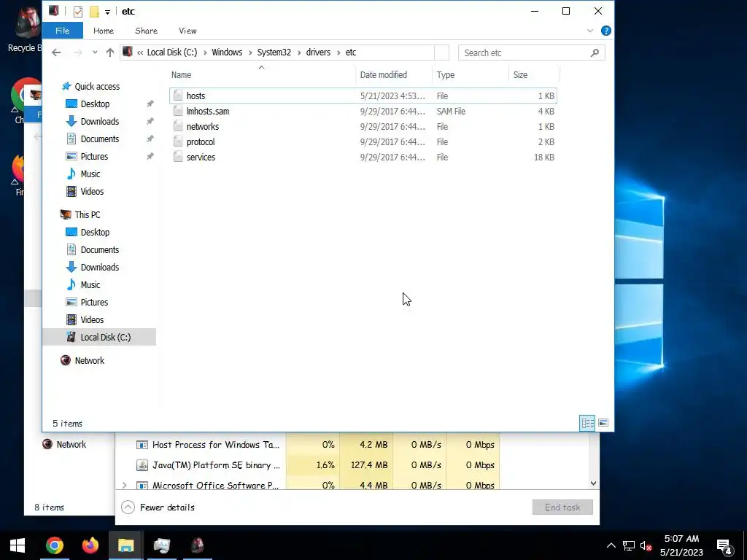Screen dimensions: 747x560
Task: Open Documents under Quick access
Action: (x=99, y=139)
